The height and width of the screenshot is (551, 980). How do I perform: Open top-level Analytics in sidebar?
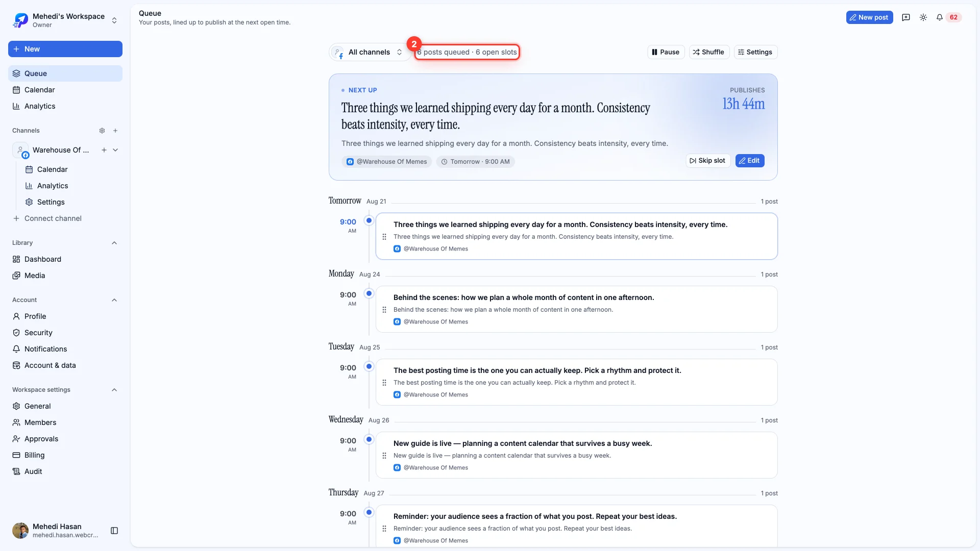65,106
